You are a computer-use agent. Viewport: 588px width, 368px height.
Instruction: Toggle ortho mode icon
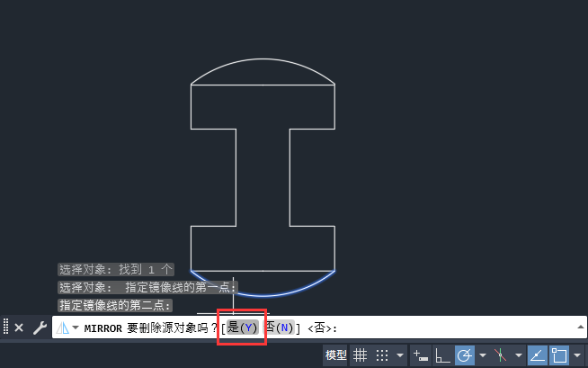pyautogui.click(x=442, y=355)
